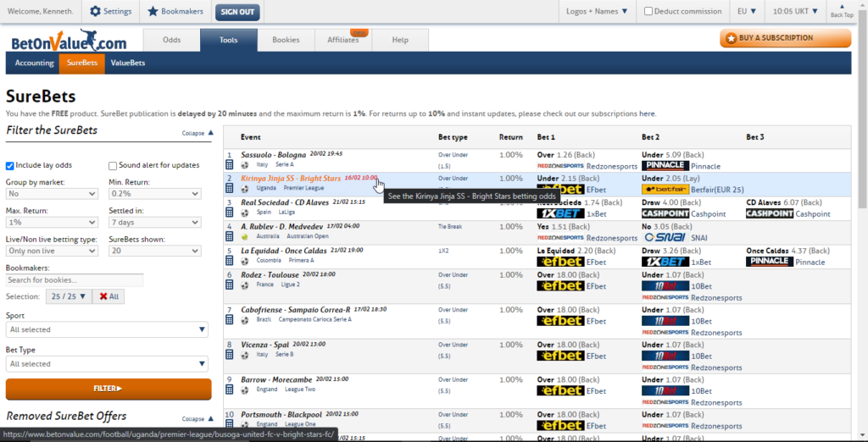The width and height of the screenshot is (868, 442).
Task: Select the SureBets sub-tab
Action: coord(82,63)
